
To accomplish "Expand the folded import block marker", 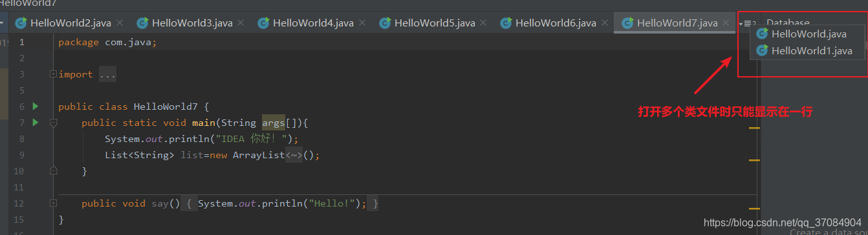I will [x=53, y=74].
